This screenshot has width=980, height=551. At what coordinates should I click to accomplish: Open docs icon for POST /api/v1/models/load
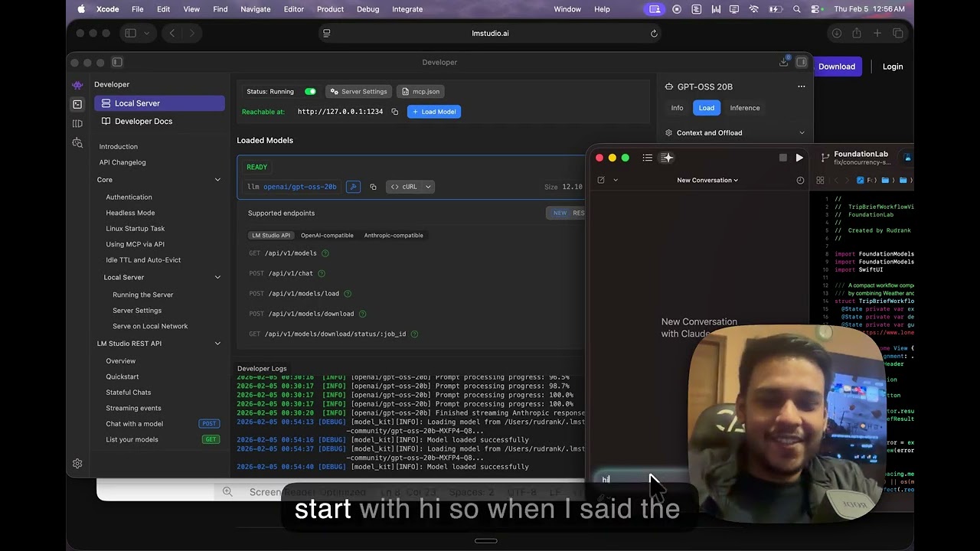348,294
